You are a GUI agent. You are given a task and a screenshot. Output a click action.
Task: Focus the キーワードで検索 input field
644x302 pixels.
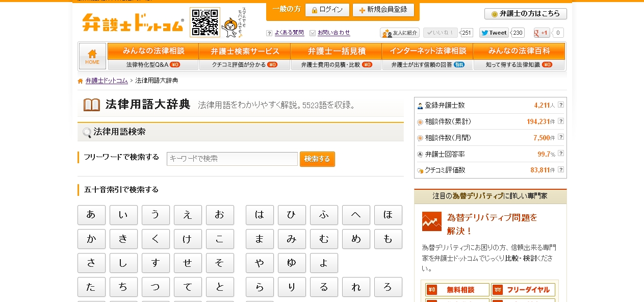(x=232, y=159)
